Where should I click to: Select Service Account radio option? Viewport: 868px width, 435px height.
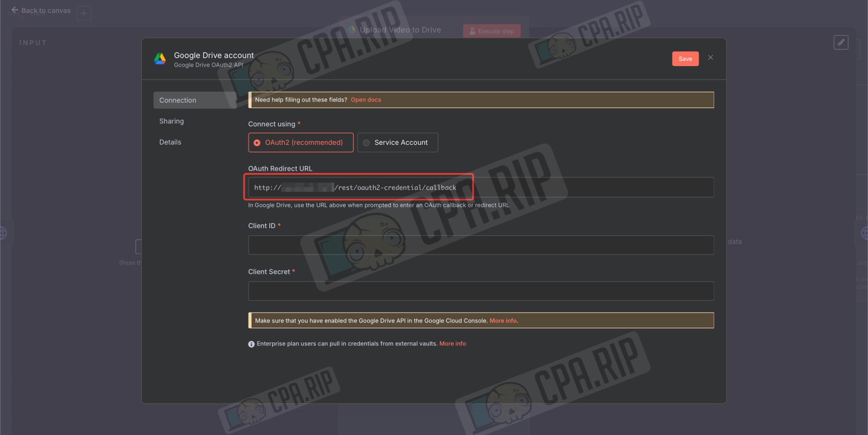coord(398,142)
